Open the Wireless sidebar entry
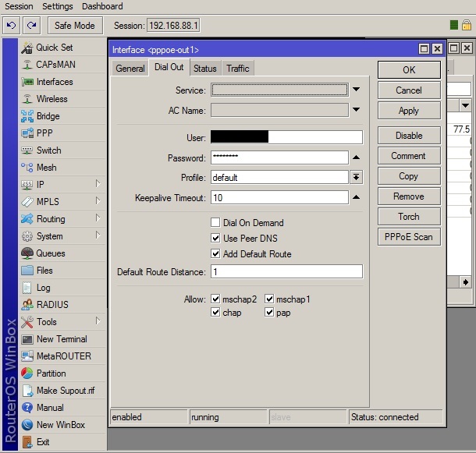 (x=63, y=99)
